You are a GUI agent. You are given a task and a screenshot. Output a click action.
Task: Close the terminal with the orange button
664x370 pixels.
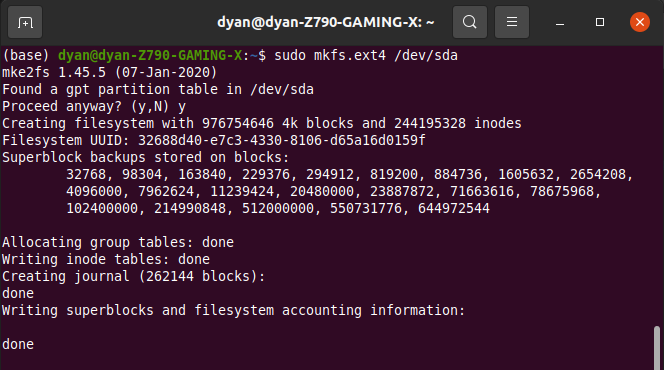pyautogui.click(x=640, y=22)
